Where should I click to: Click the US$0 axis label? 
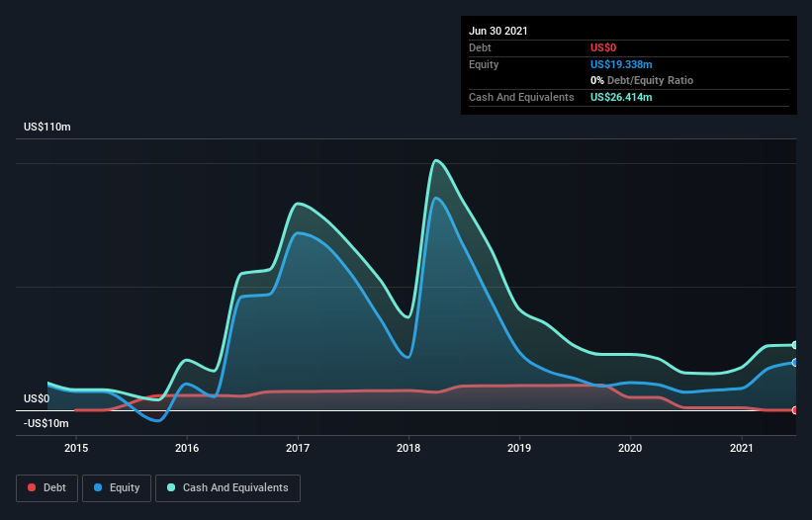37,399
